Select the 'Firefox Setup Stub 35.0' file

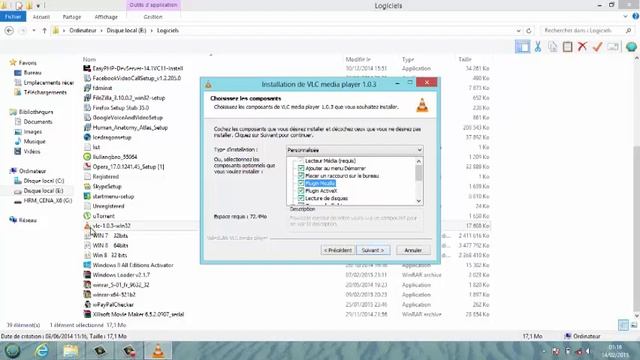point(121,108)
